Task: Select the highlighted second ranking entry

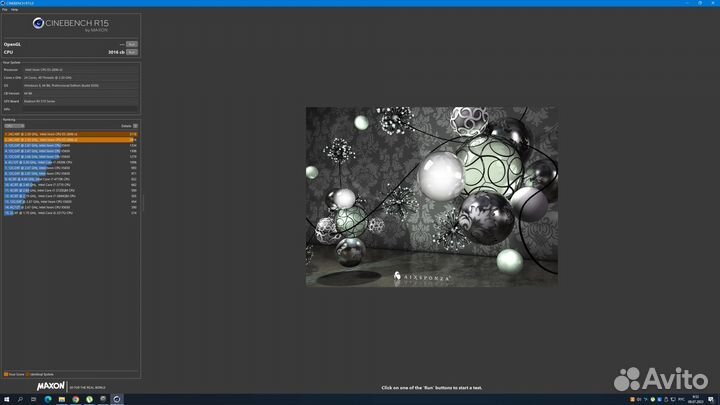Action: [70, 139]
